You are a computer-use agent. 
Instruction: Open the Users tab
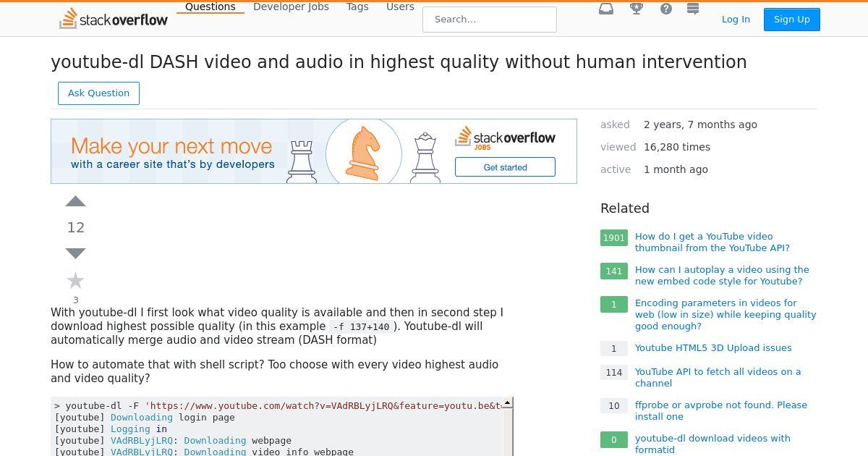(x=400, y=7)
